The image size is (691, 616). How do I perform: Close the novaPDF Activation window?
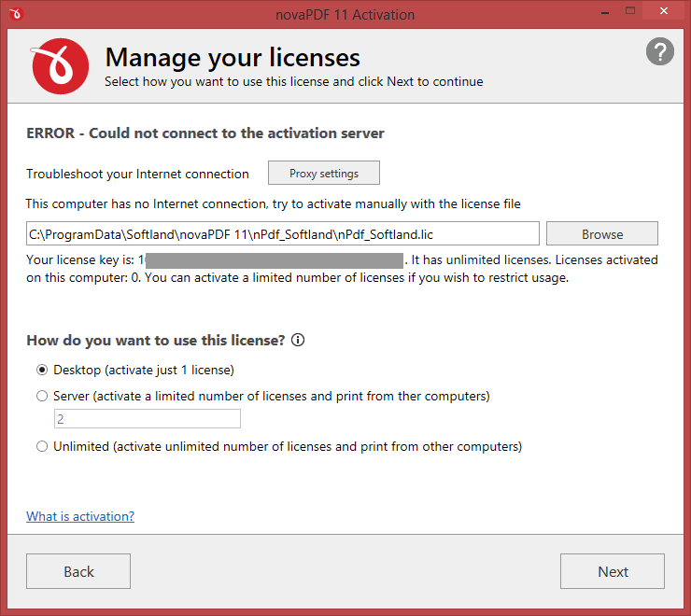[664, 11]
